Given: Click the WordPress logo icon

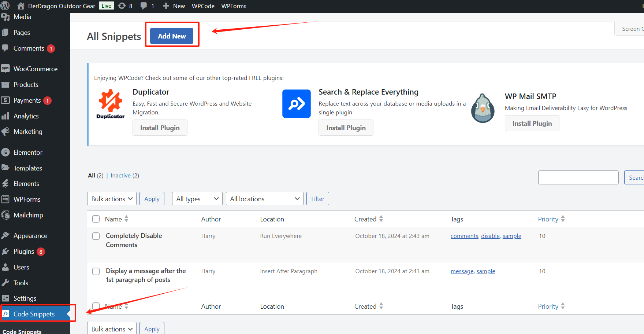Looking at the screenshot, I should pyautogui.click(x=5, y=6).
